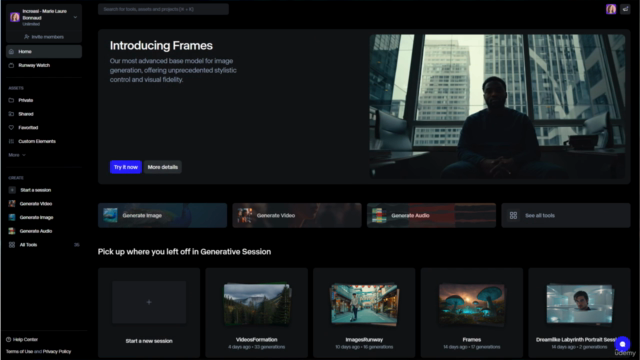The image size is (640, 360).
Task: Click 'Pick up where you left off' heading
Action: pyautogui.click(x=184, y=252)
